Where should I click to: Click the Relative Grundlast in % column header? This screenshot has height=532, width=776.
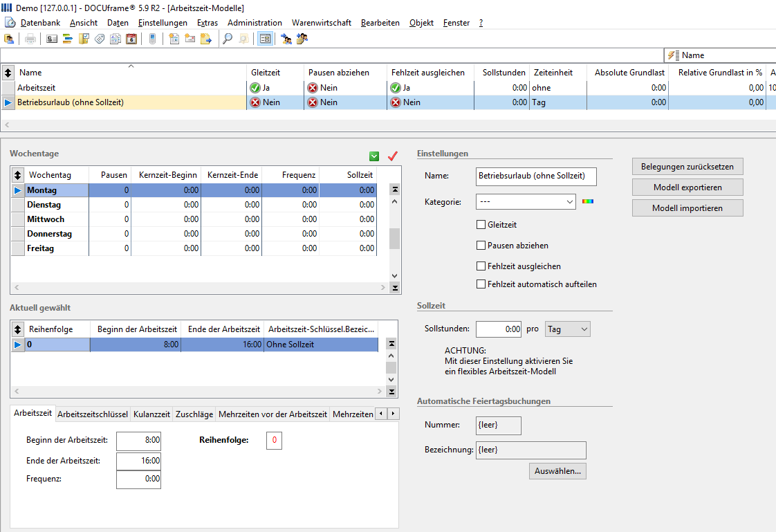[x=719, y=73]
